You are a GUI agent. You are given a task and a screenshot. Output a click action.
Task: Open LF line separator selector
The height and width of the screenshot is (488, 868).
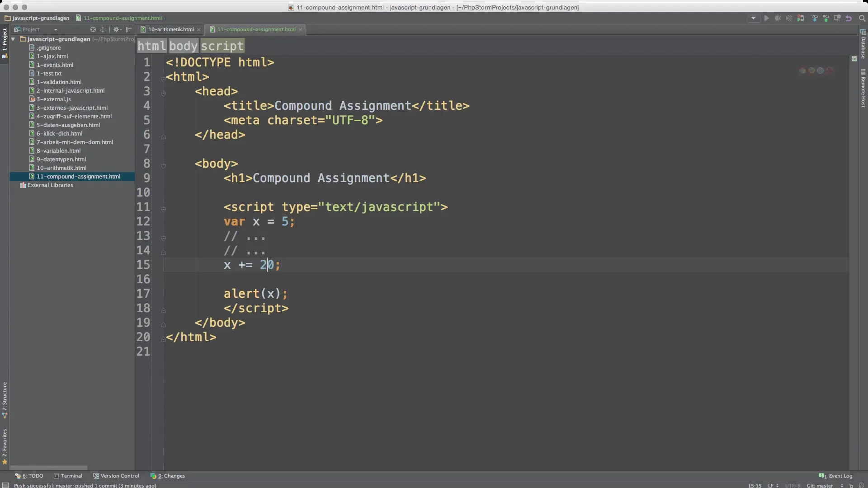coord(773,486)
